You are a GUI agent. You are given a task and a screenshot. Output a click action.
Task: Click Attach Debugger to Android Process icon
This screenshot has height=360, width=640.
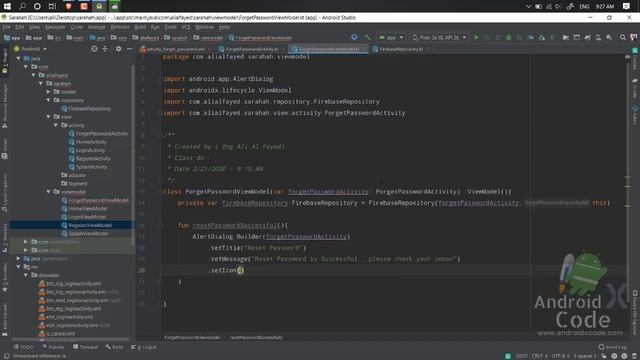click(x=542, y=38)
